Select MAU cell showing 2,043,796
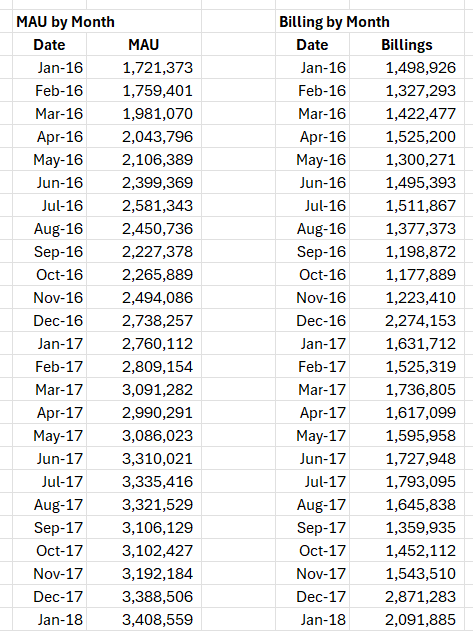 tap(144, 136)
